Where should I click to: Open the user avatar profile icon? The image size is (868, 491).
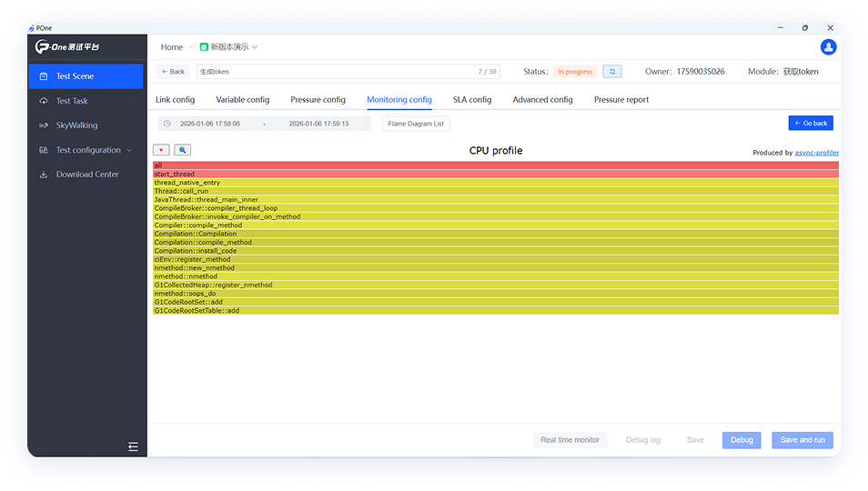828,47
